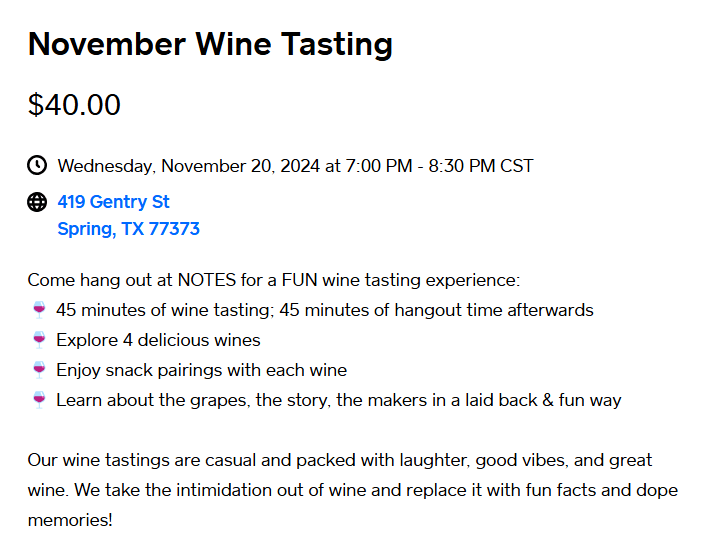The height and width of the screenshot is (547, 702).
Task: Click the wine glass beside '45 minutes of wine tasting'
Action: coord(39,310)
